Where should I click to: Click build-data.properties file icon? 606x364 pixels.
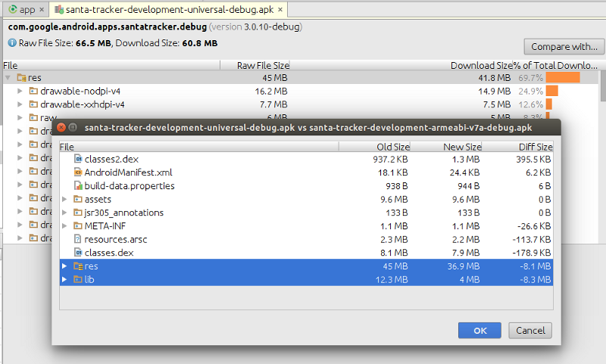78,186
